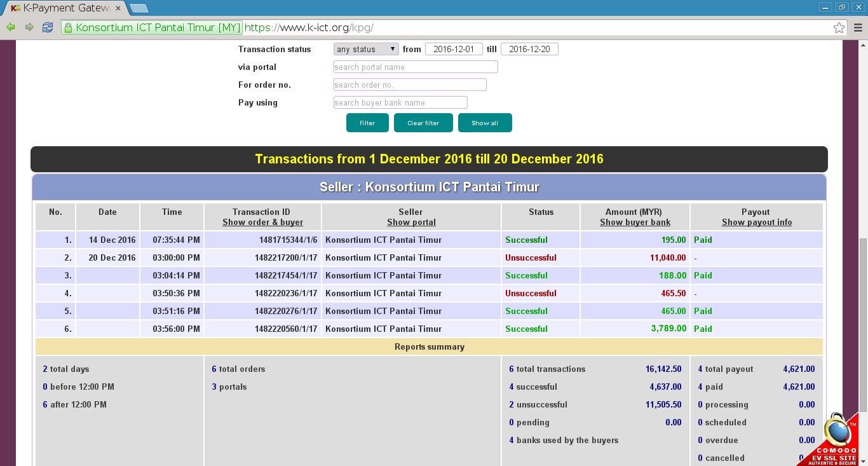
Task: Click Show buyer bank link
Action: tap(635, 223)
